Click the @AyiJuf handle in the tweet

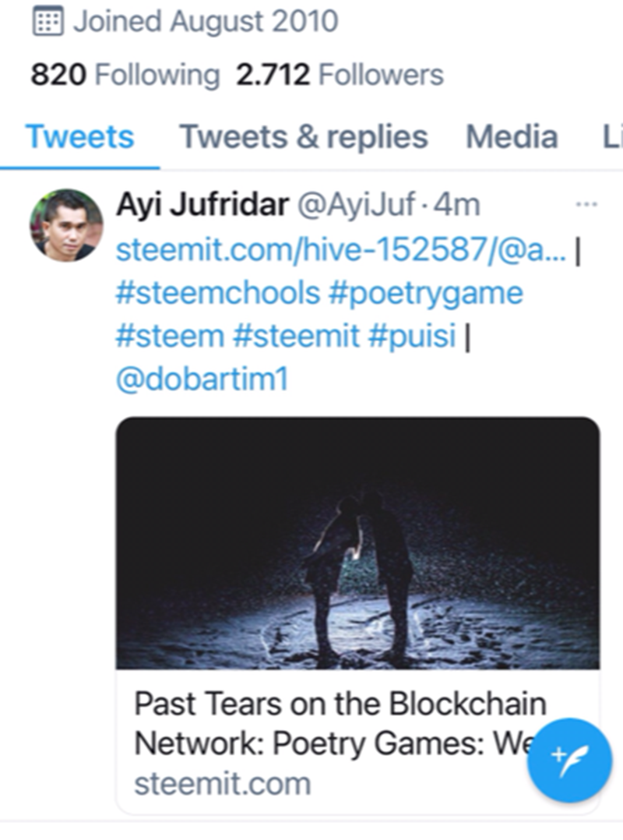[x=356, y=205]
